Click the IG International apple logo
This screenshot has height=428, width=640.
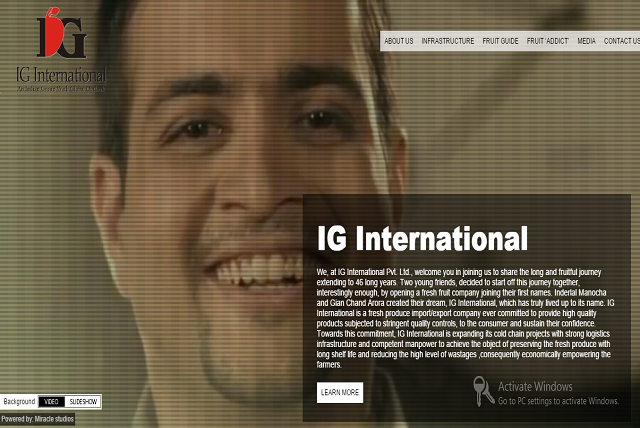coord(62,33)
